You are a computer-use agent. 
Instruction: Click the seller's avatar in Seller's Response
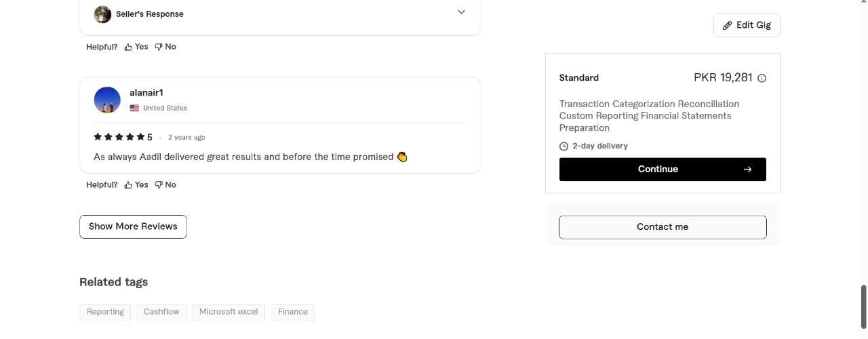[x=102, y=14]
